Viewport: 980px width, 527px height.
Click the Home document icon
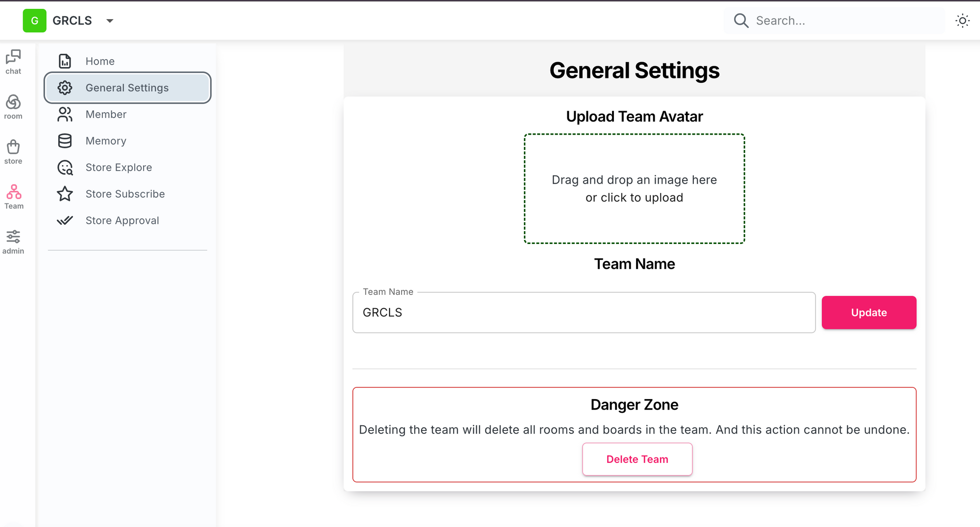tap(65, 61)
